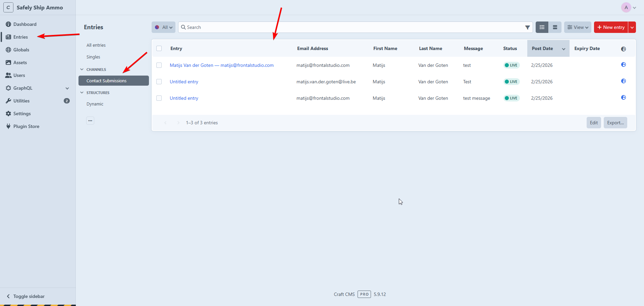Click the search magnifier icon
This screenshot has width=644, height=306.
(183, 27)
